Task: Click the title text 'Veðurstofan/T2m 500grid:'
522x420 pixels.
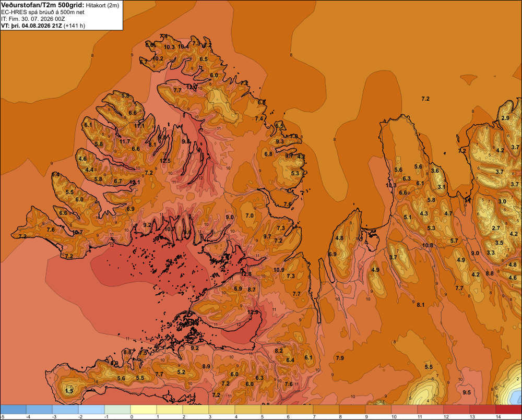Action: 42,5
